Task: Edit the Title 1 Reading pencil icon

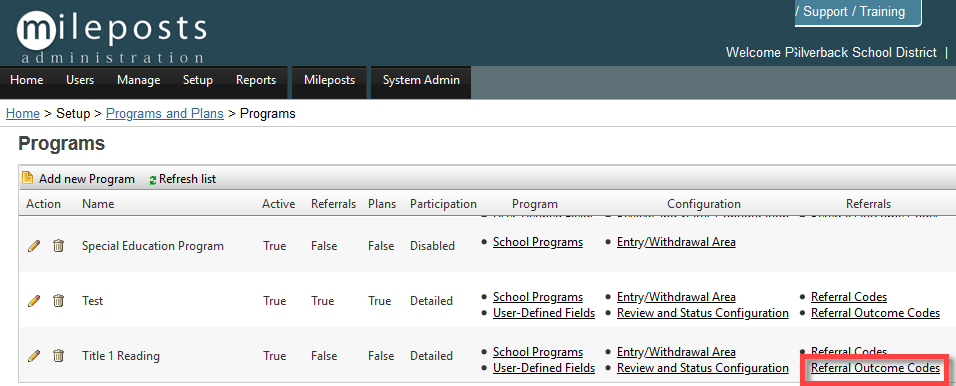Action: tap(34, 356)
